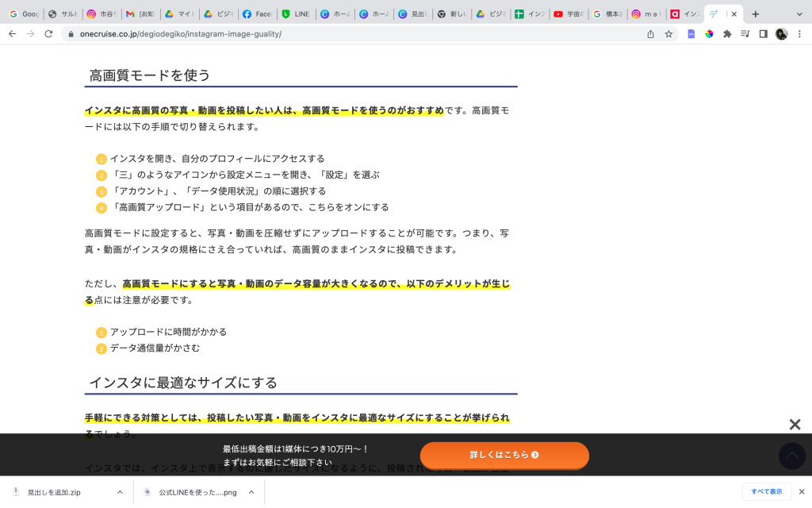The width and height of the screenshot is (812, 508).
Task: Switch to the red 'a' イン tab
Action: (684, 14)
